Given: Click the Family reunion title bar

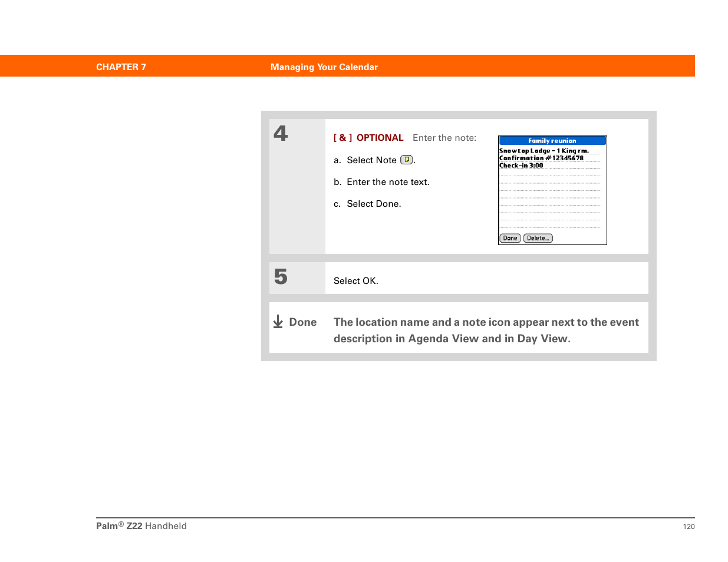Looking at the screenshot, I should [552, 141].
